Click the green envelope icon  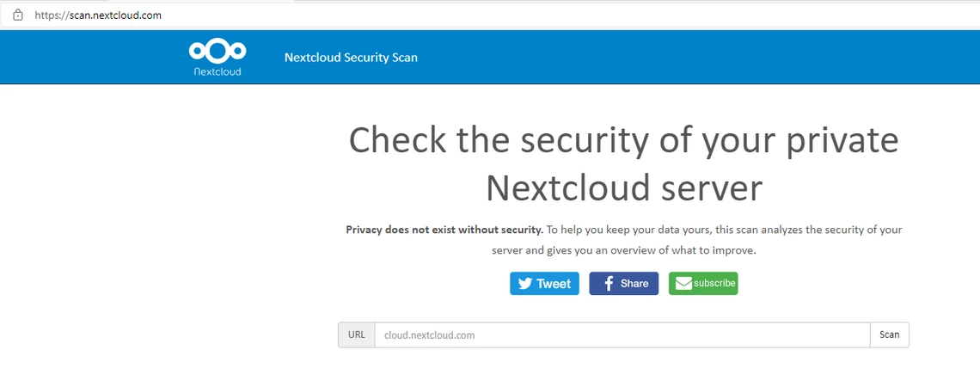(683, 284)
